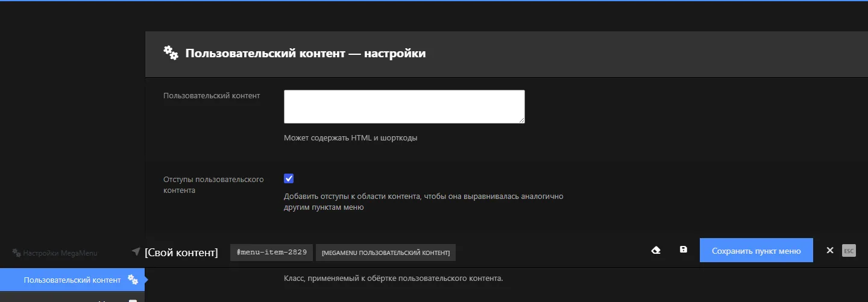Click the ESC key badge
The image size is (868, 302).
849,250
